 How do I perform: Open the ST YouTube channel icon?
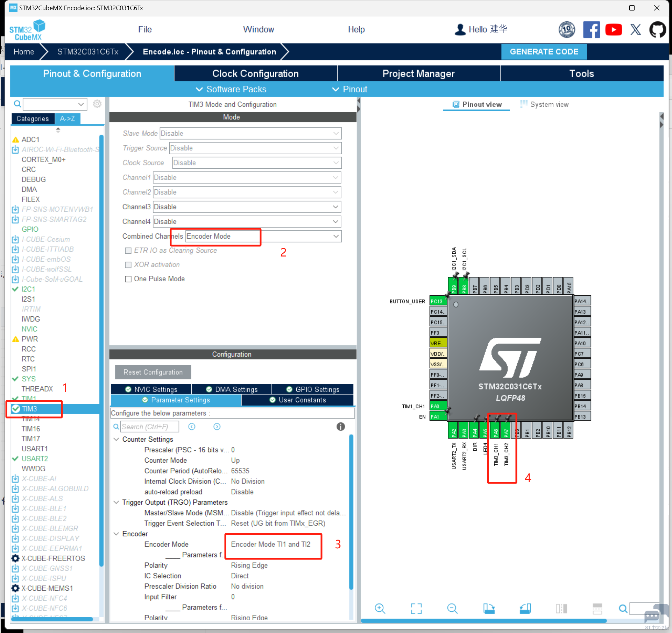tap(614, 30)
